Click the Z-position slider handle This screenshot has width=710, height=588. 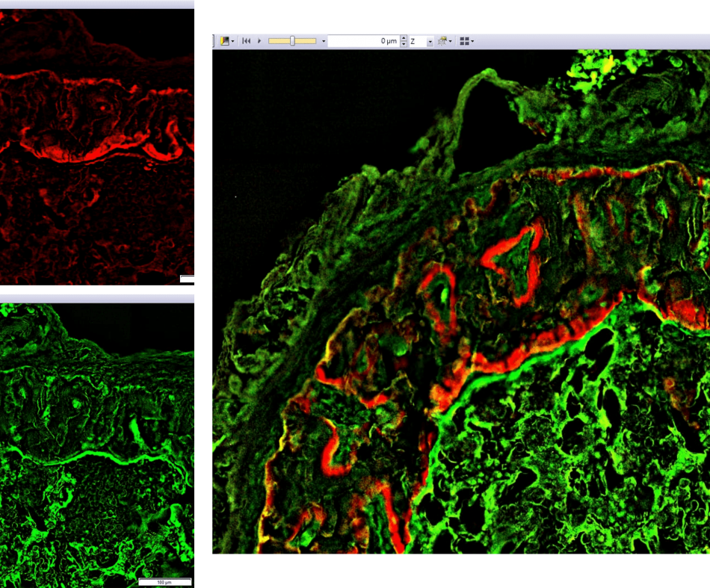(x=292, y=41)
